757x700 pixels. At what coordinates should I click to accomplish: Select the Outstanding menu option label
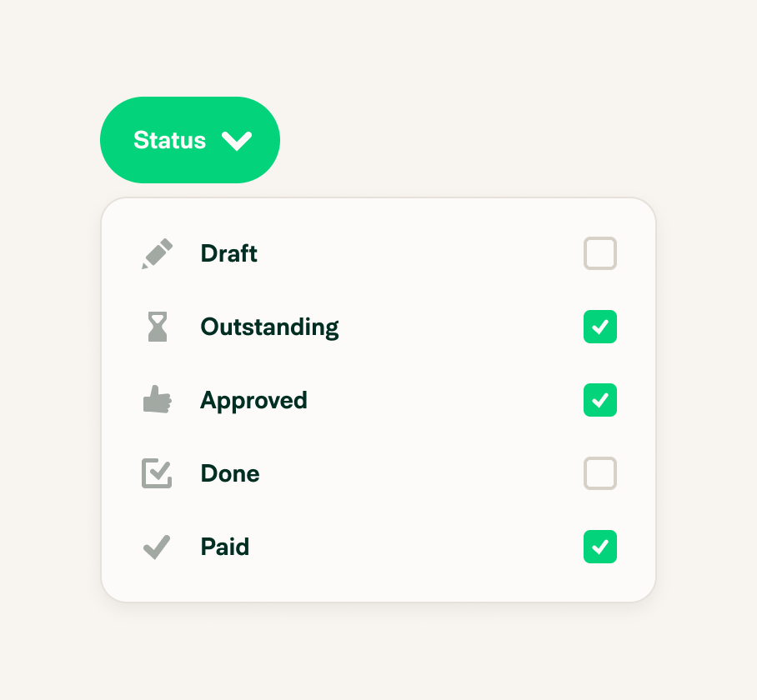tap(269, 327)
